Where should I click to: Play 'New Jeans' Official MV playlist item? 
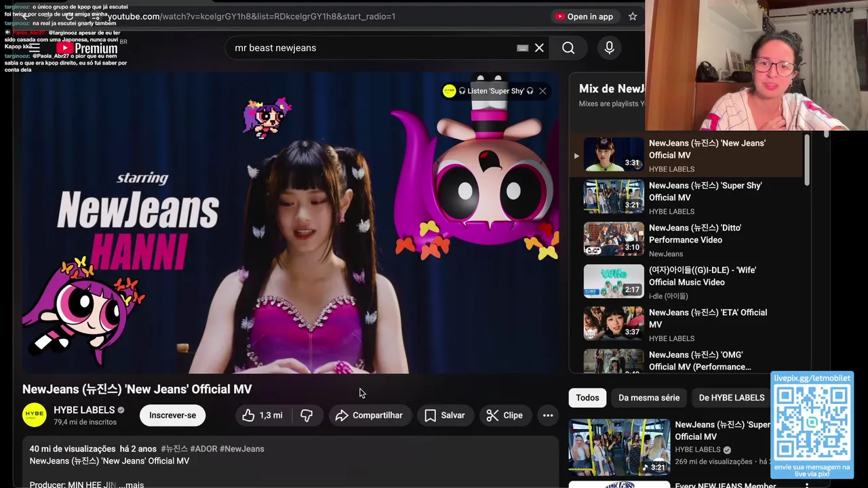coord(686,155)
